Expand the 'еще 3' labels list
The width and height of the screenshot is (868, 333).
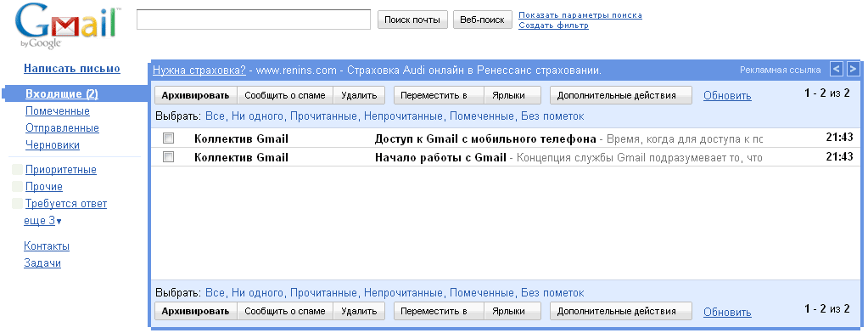42,221
